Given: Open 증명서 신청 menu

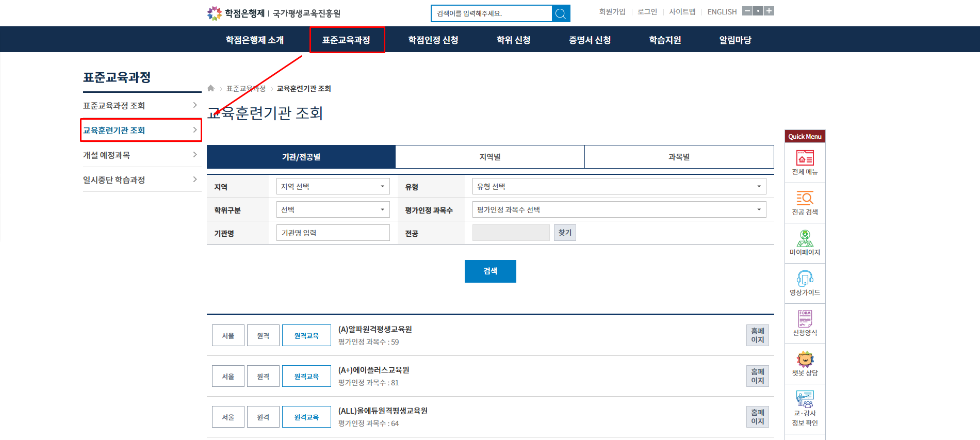Looking at the screenshot, I should tap(590, 40).
